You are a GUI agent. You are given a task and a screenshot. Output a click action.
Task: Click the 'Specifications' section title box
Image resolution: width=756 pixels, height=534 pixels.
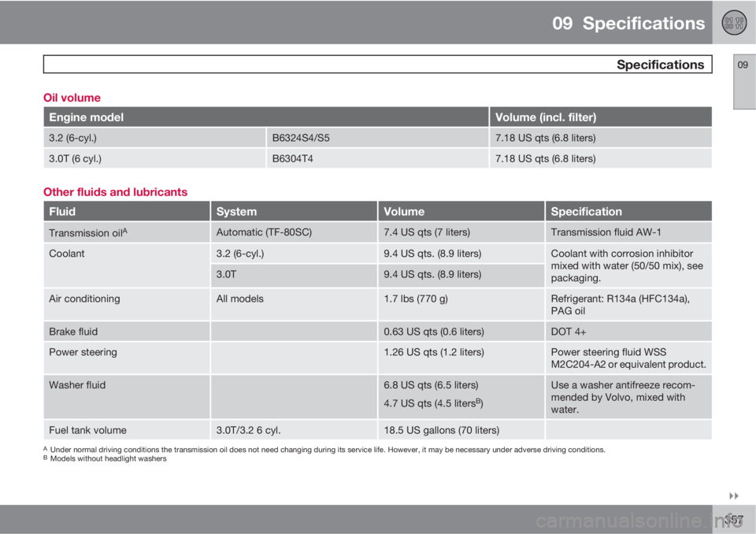[x=377, y=64]
